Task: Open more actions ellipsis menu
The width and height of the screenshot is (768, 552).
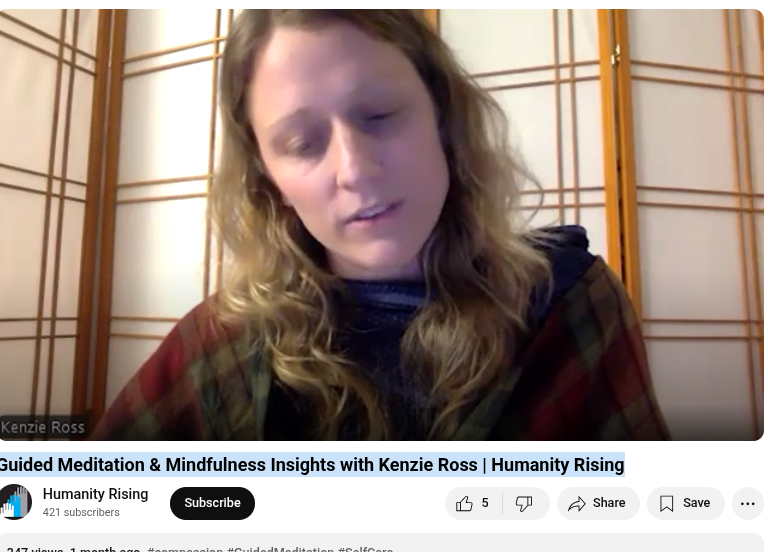Action: click(x=747, y=503)
